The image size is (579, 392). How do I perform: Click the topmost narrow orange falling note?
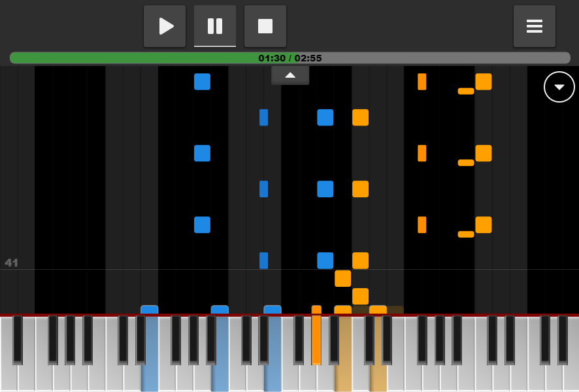coord(422,82)
